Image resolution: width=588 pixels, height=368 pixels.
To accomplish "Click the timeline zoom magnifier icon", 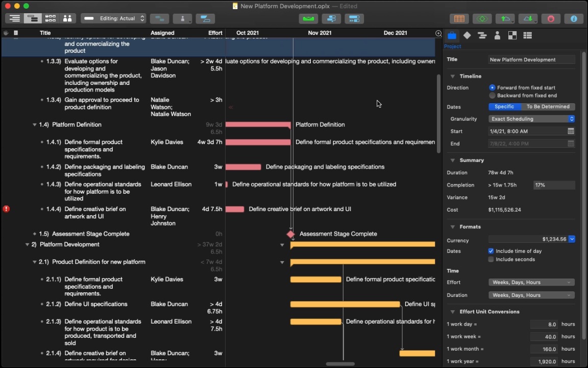I will pyautogui.click(x=438, y=33).
